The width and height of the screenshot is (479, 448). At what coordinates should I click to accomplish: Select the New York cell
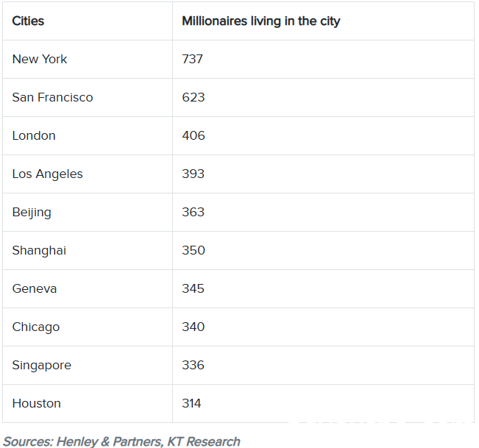[88, 60]
